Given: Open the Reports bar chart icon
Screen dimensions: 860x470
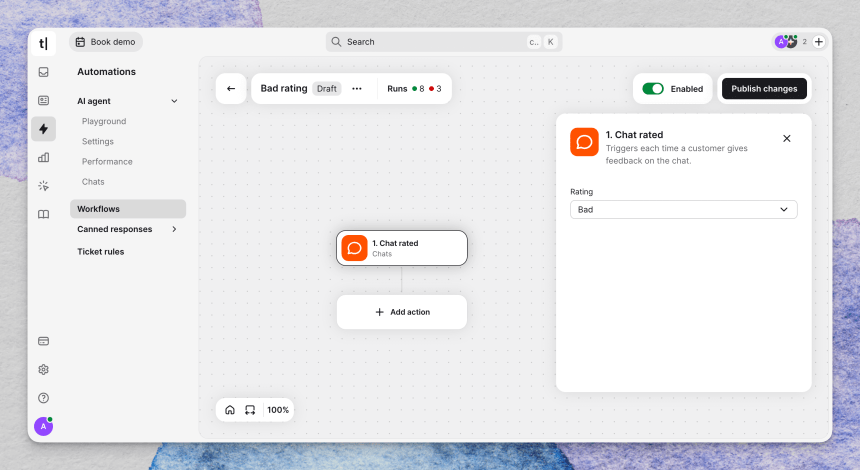Looking at the screenshot, I should tap(43, 157).
